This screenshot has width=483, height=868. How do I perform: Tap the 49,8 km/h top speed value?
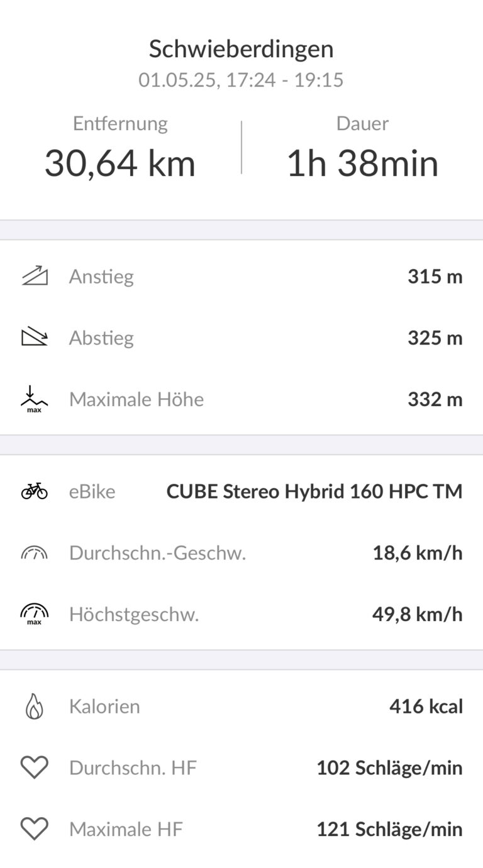418,613
